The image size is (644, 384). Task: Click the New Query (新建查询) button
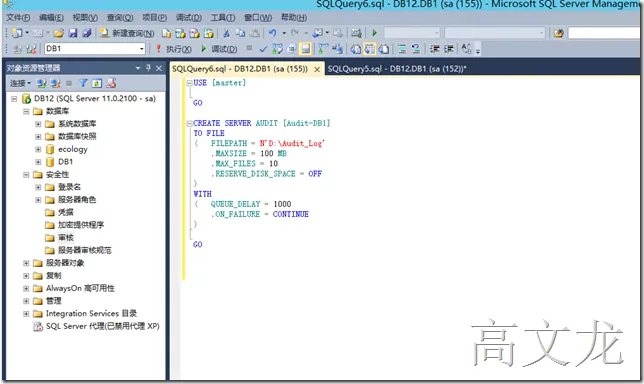(127, 33)
